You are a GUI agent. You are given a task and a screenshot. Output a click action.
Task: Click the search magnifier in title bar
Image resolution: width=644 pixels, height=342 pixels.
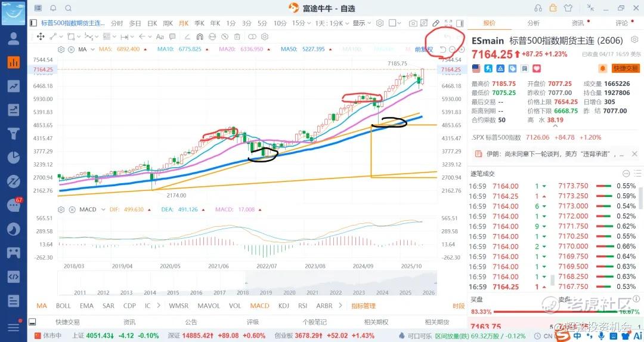68,8
